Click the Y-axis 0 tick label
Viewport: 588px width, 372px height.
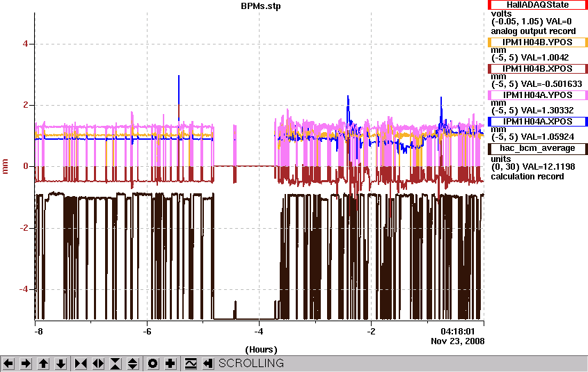(26, 166)
